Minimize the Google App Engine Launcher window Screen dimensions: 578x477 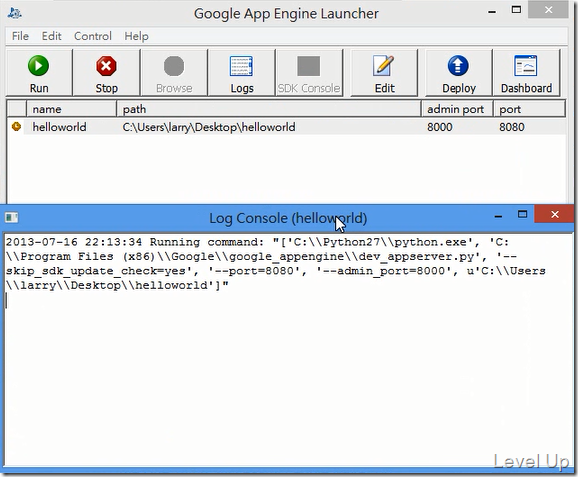coord(492,11)
